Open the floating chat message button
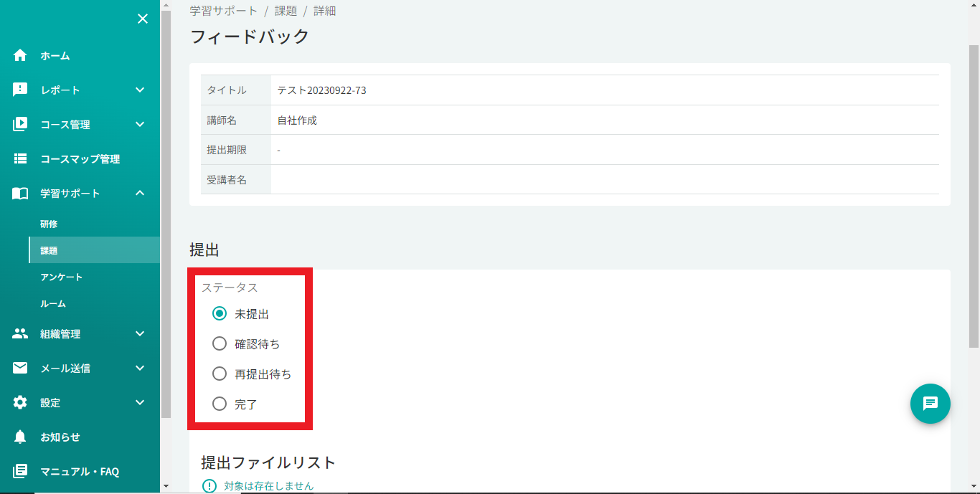980x494 pixels. tap(930, 404)
